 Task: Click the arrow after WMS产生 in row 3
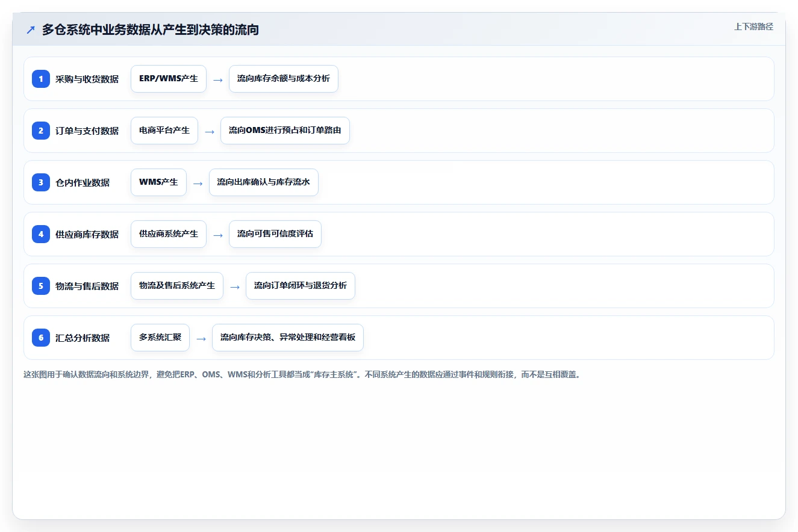pyautogui.click(x=198, y=183)
